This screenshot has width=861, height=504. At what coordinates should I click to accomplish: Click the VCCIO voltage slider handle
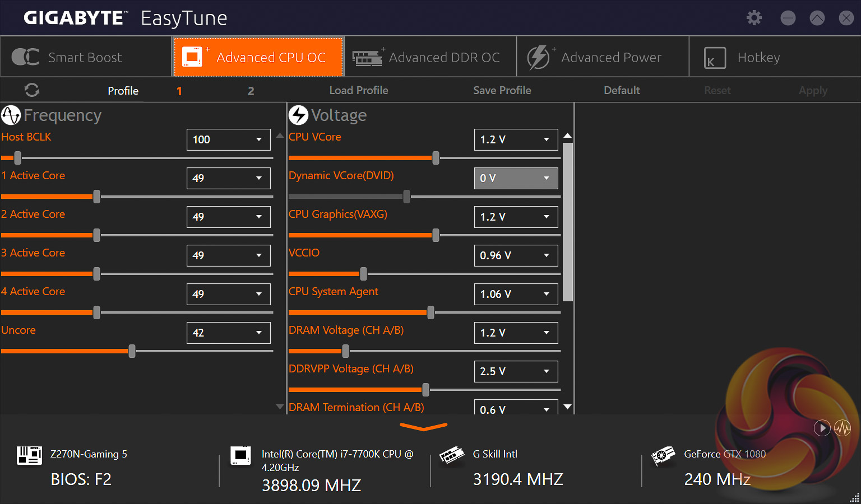coord(364,274)
